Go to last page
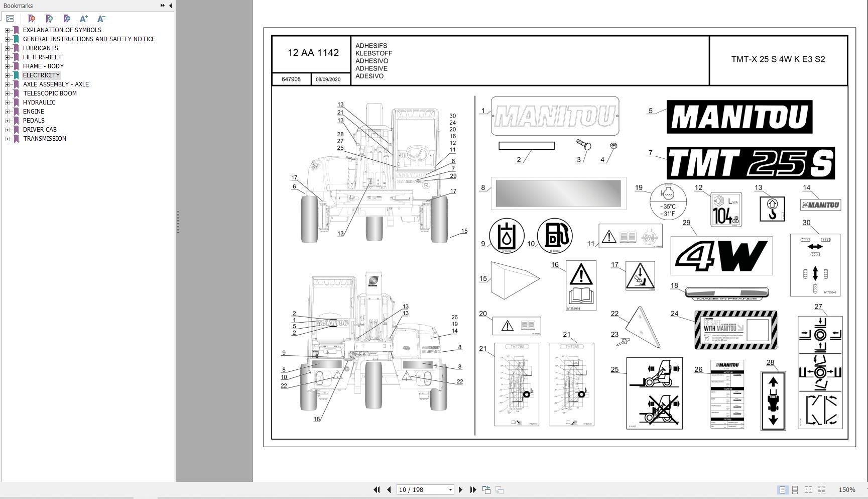 coord(473,489)
